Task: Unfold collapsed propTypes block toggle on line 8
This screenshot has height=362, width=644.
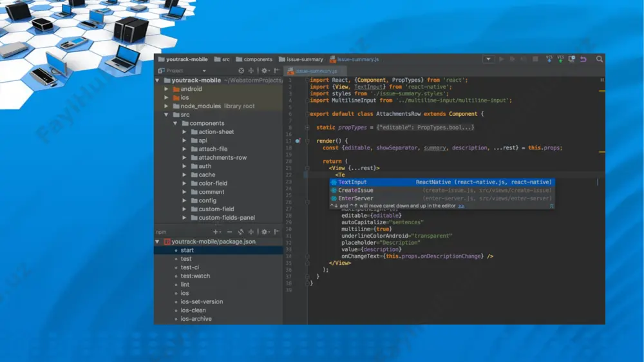Action: click(307, 128)
